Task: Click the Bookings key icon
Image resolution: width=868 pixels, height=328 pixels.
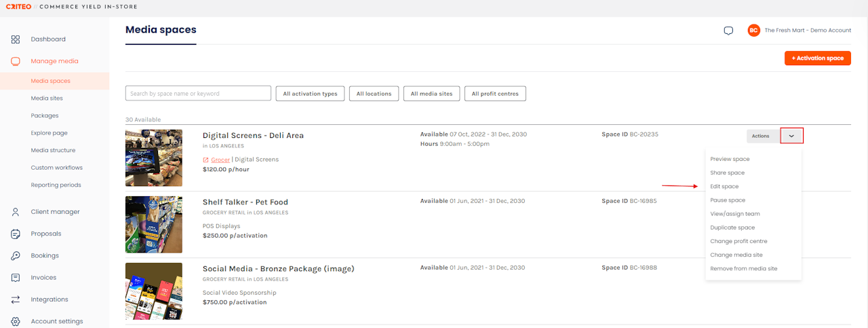Action: point(16,256)
